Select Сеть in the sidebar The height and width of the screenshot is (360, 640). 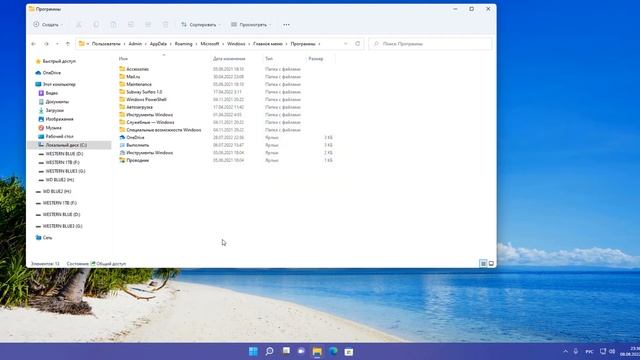[44, 238]
